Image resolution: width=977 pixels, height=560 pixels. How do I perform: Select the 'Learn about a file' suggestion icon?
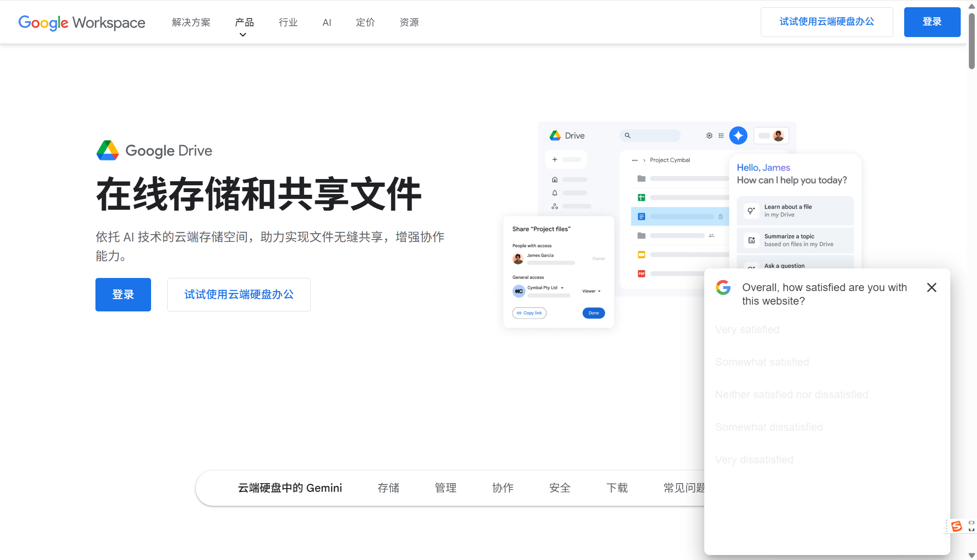tap(751, 211)
